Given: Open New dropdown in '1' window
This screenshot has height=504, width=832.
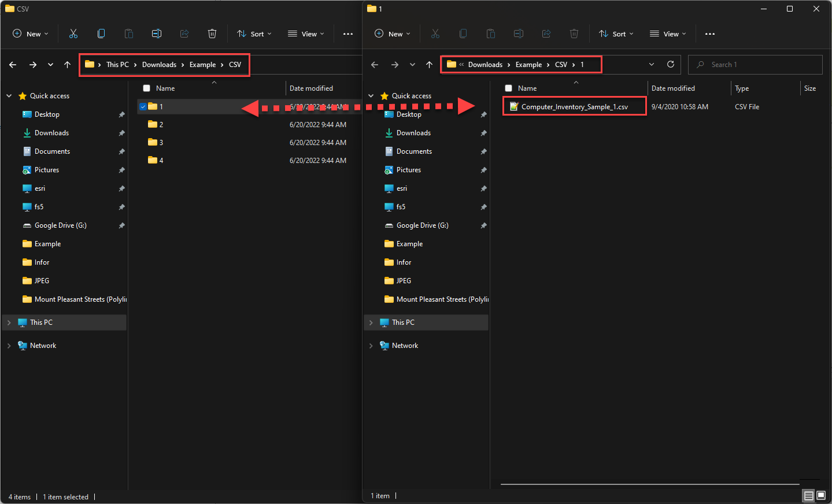Looking at the screenshot, I should point(393,34).
